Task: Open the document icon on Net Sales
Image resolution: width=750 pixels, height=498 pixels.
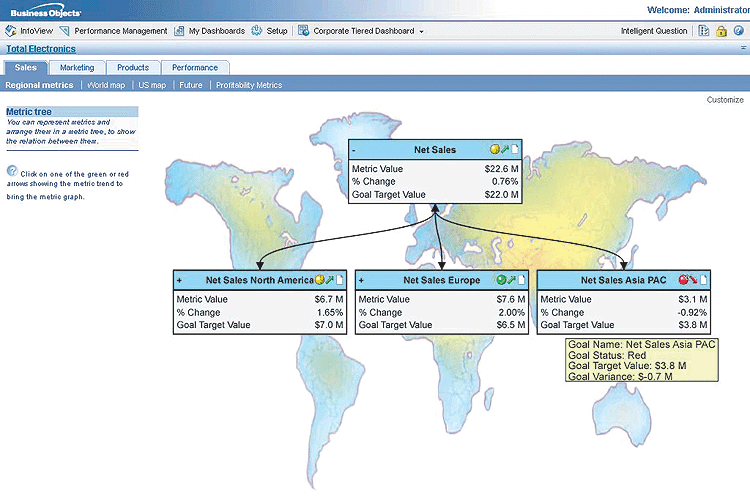Action: point(515,149)
